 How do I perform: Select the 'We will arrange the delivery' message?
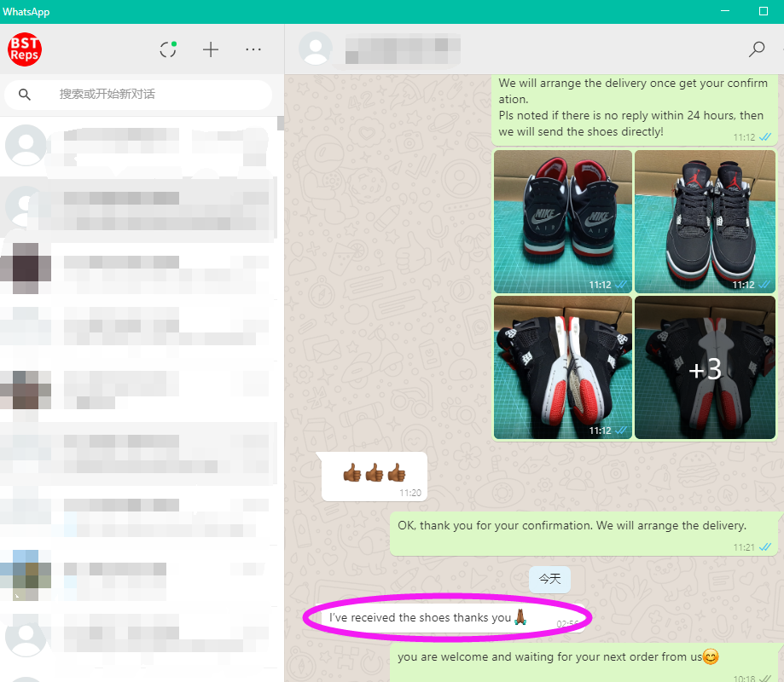(x=635, y=109)
